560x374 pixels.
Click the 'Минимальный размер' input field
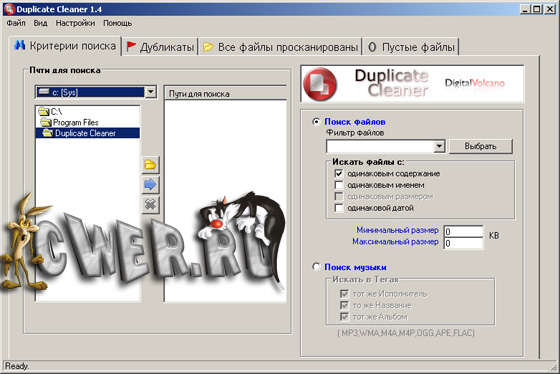point(463,231)
